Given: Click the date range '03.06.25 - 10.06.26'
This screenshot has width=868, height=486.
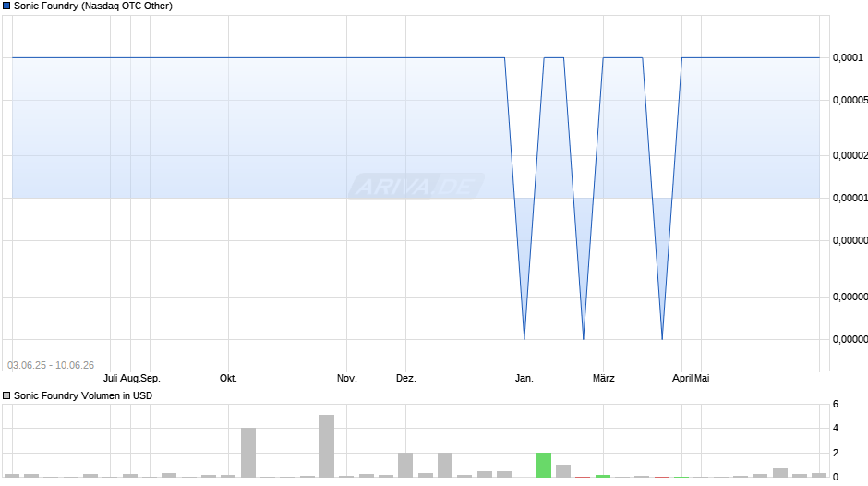Looking at the screenshot, I should (x=51, y=365).
